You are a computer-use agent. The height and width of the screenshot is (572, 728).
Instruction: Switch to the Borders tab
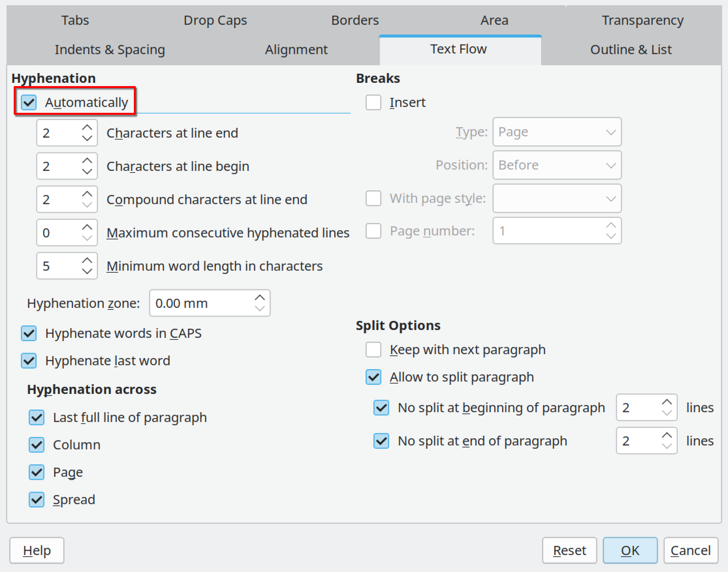[355, 20]
